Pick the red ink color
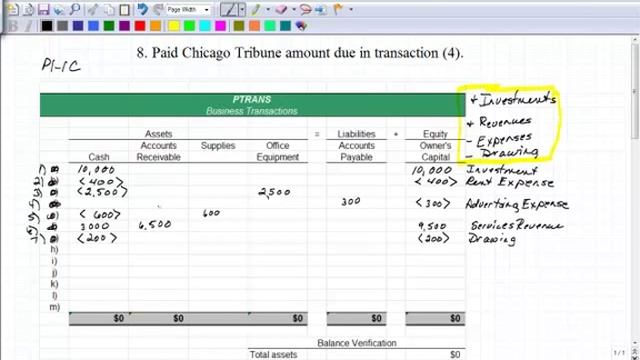This screenshot has height=360, width=640. [x=140, y=26]
